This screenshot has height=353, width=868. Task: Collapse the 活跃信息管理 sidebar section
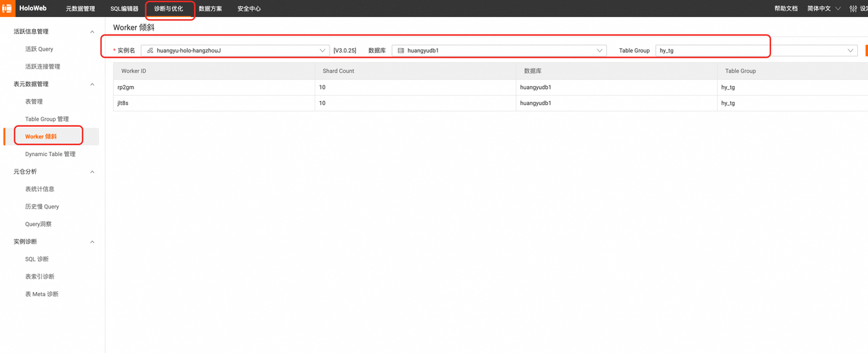click(x=92, y=32)
